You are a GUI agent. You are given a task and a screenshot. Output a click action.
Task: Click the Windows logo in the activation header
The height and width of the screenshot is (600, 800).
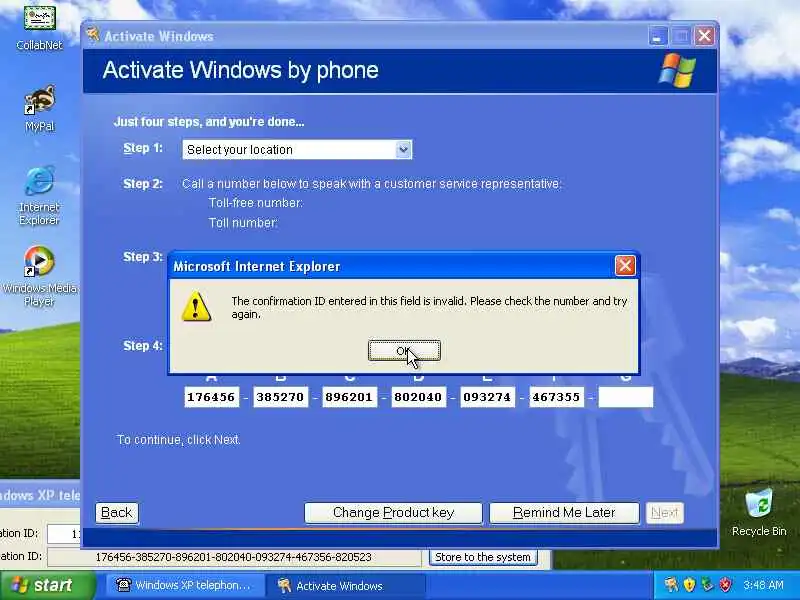coord(677,70)
